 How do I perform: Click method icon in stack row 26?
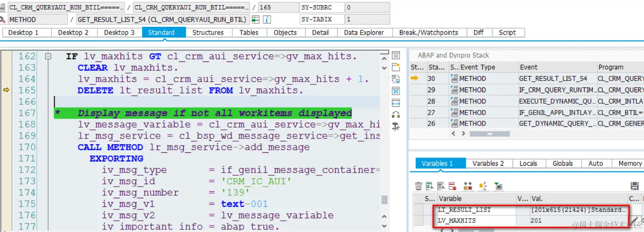(454, 123)
